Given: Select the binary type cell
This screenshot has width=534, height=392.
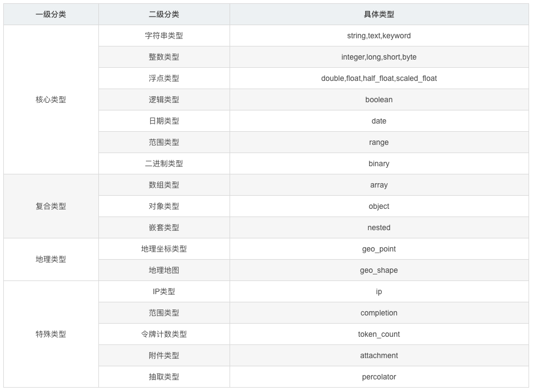Looking at the screenshot, I should [x=379, y=163].
